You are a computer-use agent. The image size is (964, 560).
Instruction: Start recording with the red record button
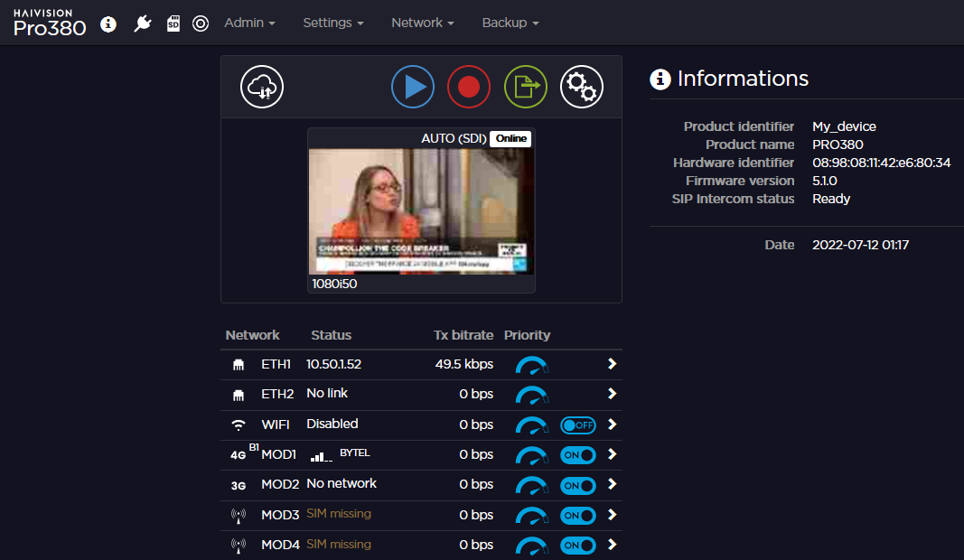pos(469,87)
